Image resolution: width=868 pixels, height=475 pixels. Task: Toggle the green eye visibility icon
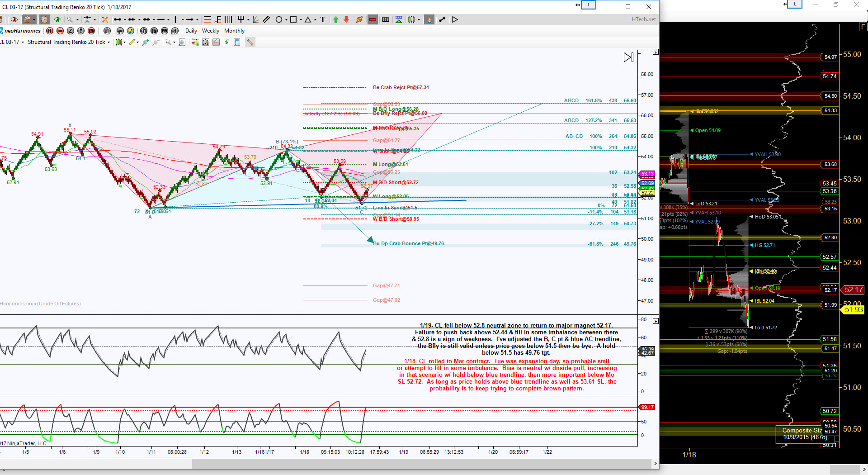point(57,19)
